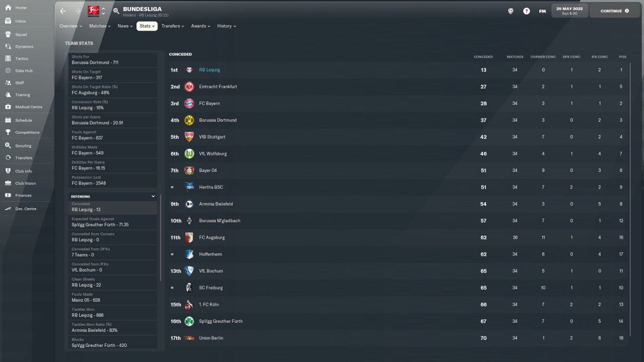
Task: Open the Awards menu tab
Action: (201, 26)
